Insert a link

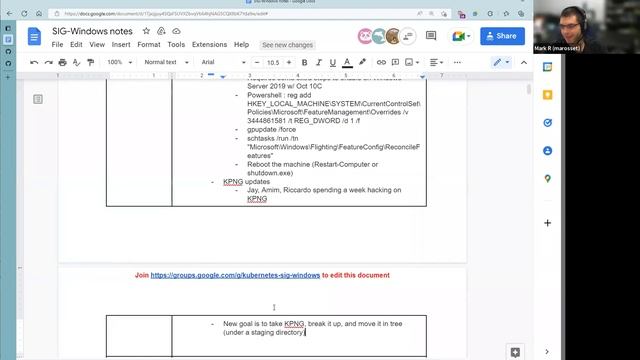click(381, 62)
